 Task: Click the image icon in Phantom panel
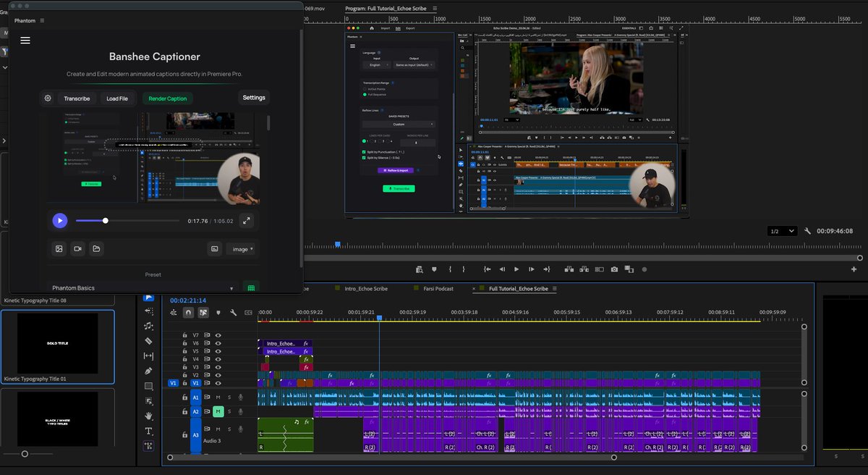(x=59, y=248)
